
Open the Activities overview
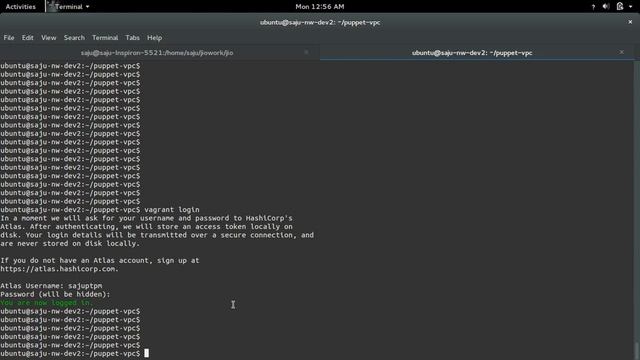[x=20, y=7]
